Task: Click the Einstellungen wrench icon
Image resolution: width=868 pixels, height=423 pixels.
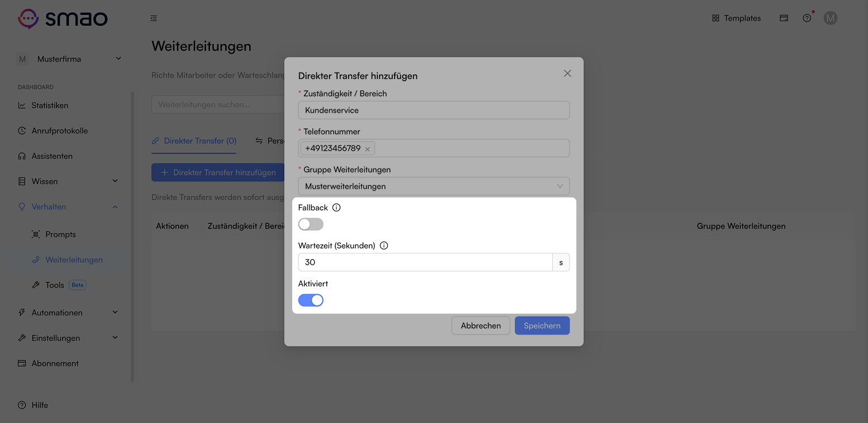Action: [x=22, y=338]
